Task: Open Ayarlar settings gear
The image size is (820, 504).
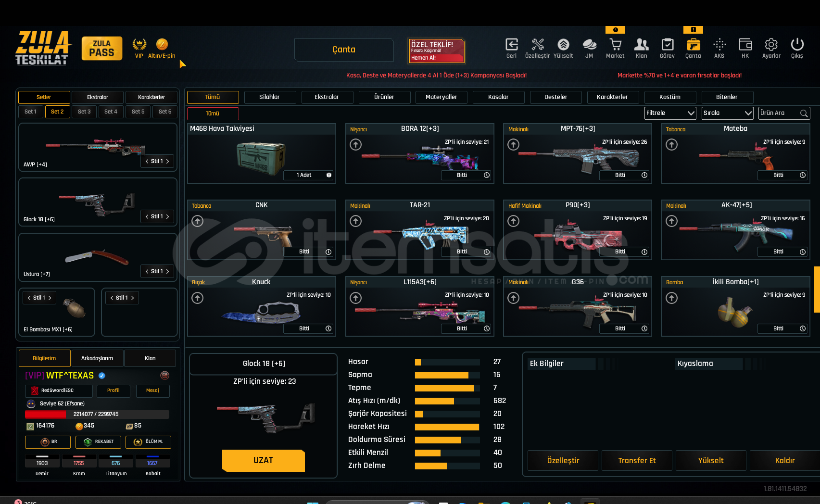Action: pos(771,45)
